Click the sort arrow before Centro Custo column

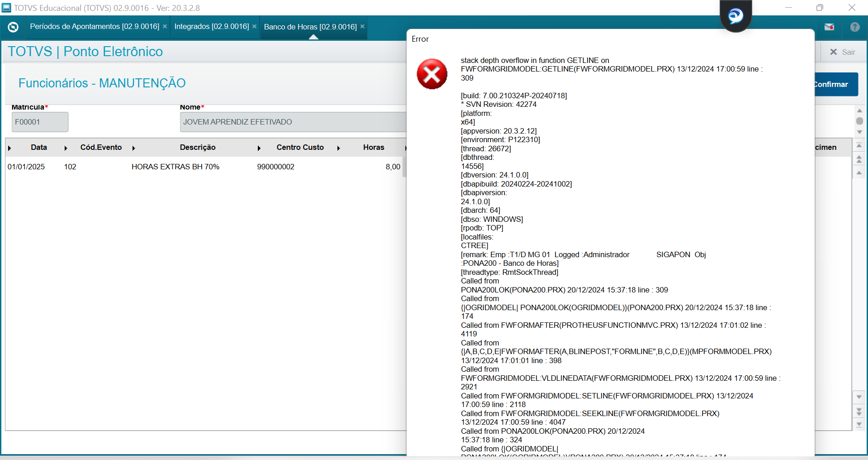(259, 148)
